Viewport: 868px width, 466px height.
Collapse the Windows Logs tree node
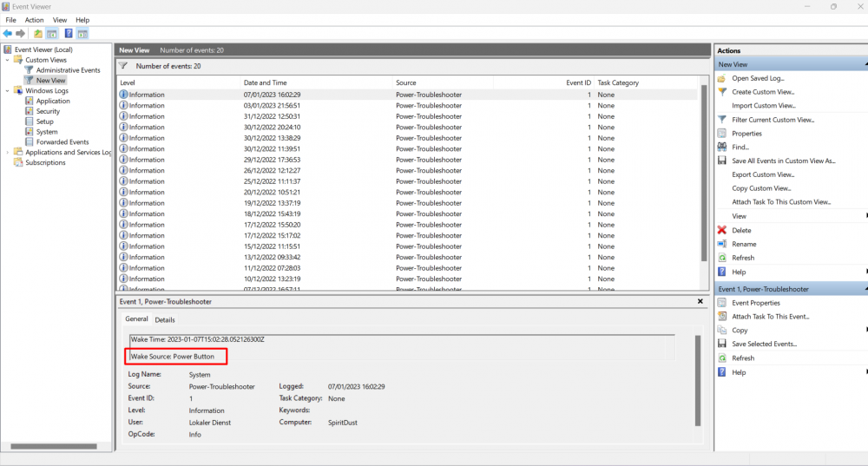pyautogui.click(x=7, y=91)
